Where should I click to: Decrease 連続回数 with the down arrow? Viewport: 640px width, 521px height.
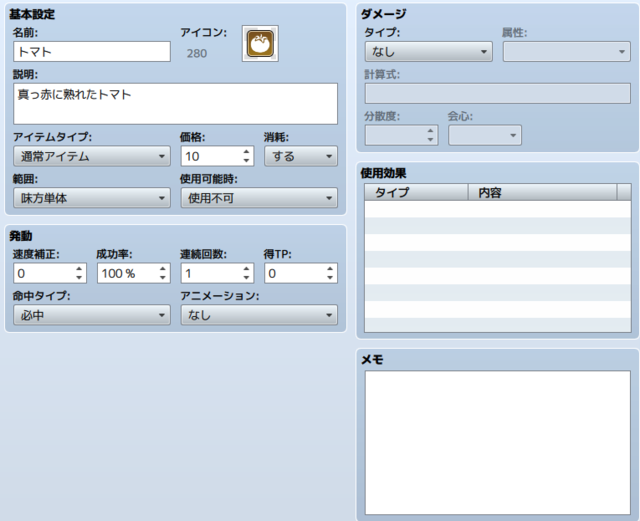coord(246,278)
